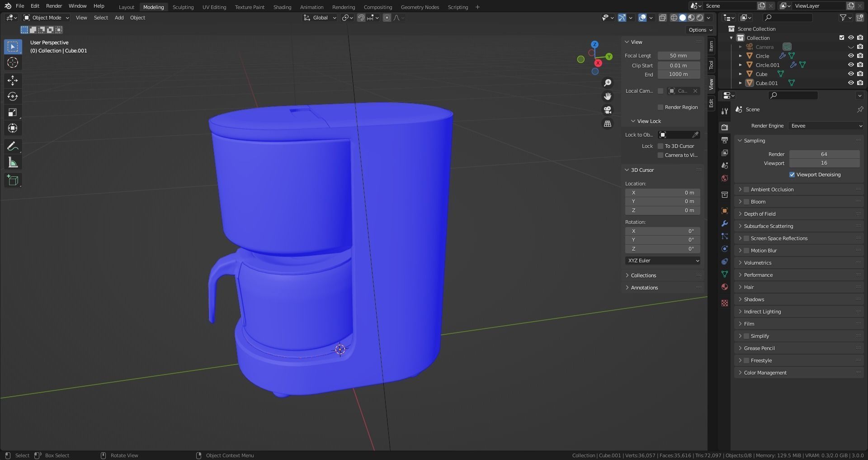The image size is (868, 460).
Task: Open the File menu
Action: tap(20, 6)
